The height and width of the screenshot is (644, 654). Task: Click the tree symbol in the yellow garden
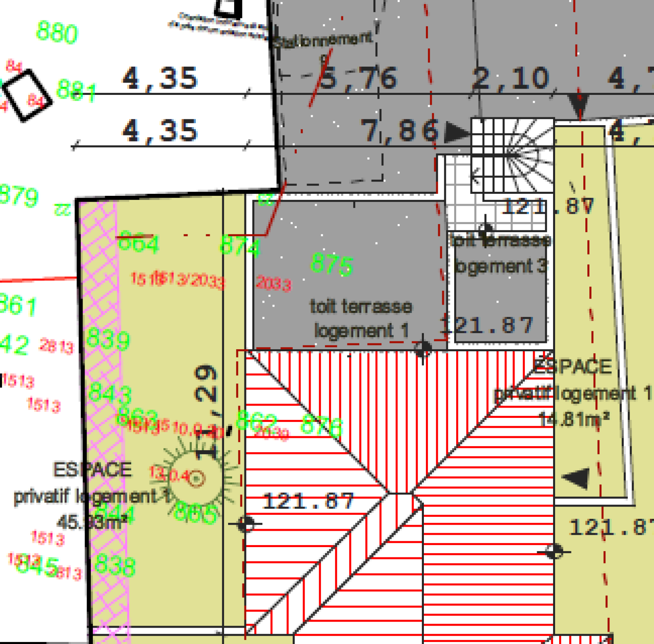196,478
